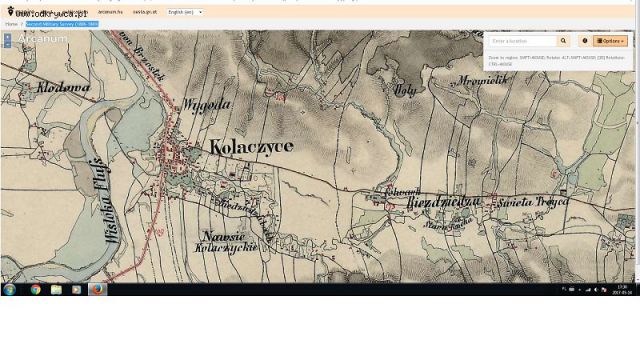
Task: Click the volume icon in system tray
Action: click(x=596, y=290)
